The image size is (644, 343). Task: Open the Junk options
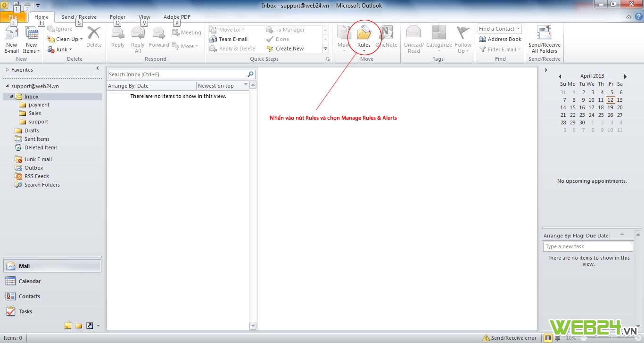(60, 49)
